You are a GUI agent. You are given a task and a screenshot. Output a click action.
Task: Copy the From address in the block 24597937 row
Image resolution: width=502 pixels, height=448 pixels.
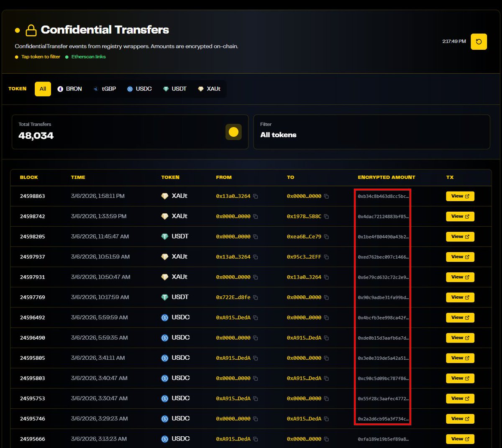(256, 257)
